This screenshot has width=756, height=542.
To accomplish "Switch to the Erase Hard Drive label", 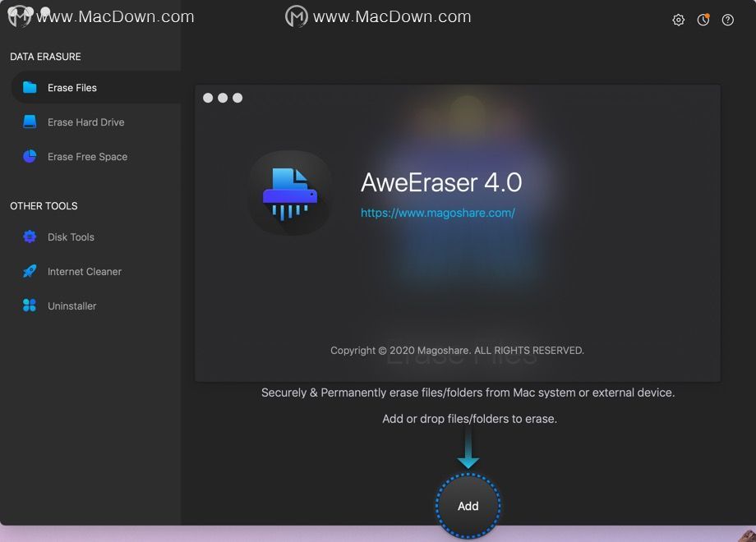I will tap(85, 122).
